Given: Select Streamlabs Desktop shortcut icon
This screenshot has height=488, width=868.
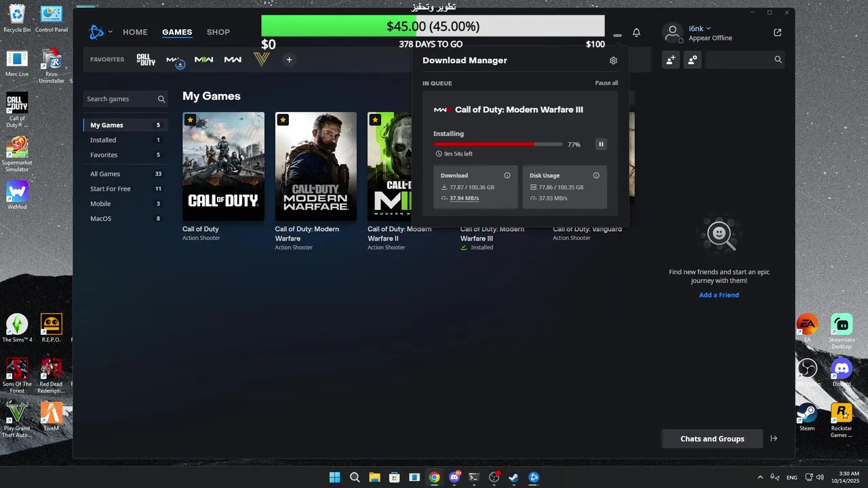Looking at the screenshot, I should [842, 331].
